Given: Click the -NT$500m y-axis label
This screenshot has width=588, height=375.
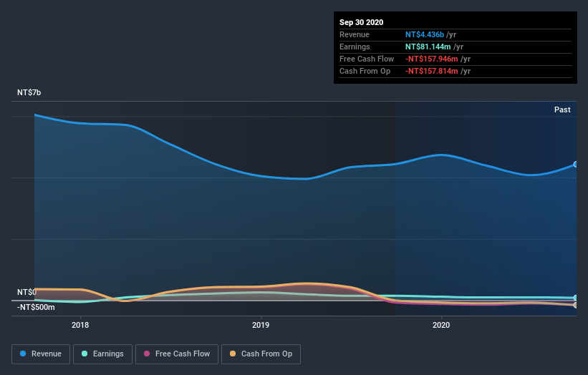Looking at the screenshot, I should click(36, 307).
